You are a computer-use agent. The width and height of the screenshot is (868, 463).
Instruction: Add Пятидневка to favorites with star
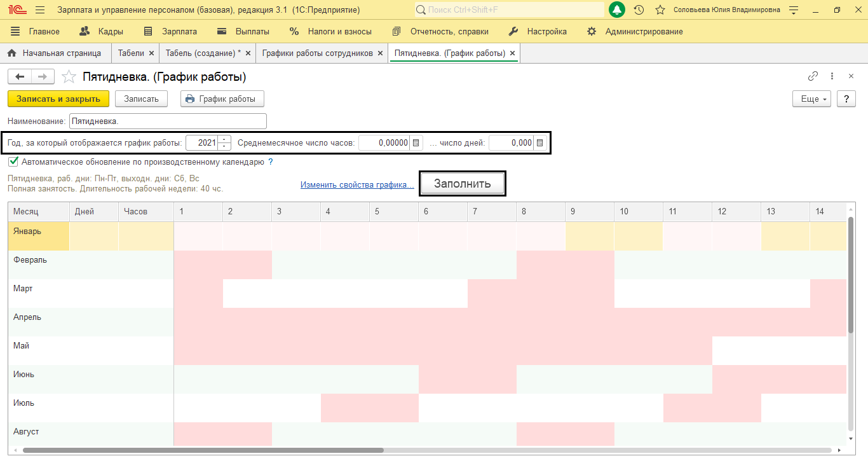(x=69, y=77)
